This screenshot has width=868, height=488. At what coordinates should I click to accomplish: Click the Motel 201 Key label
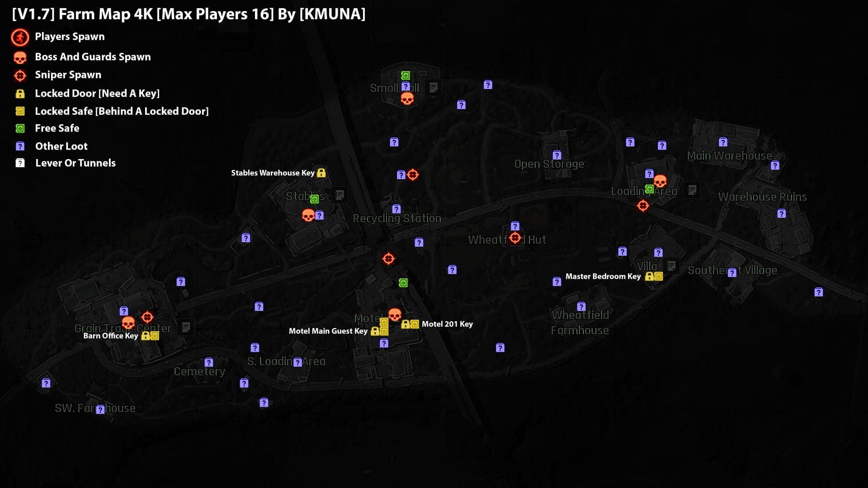point(447,324)
